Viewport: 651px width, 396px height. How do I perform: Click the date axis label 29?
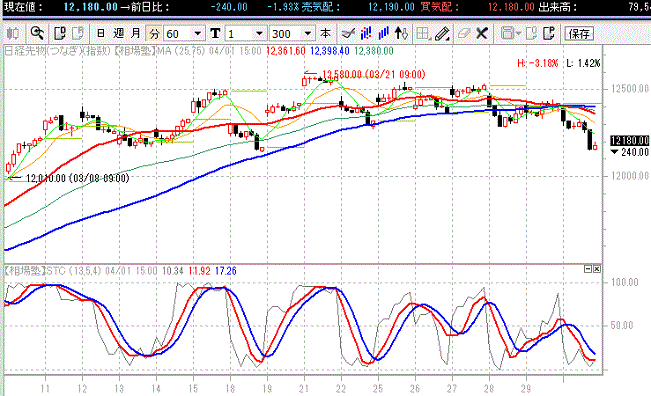point(526,389)
